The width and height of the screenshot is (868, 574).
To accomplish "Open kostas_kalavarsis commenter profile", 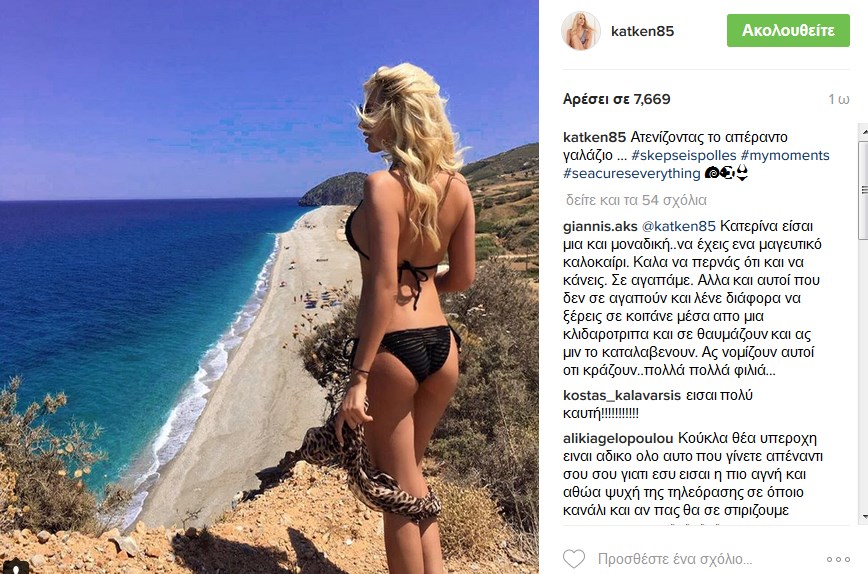I will [622, 396].
